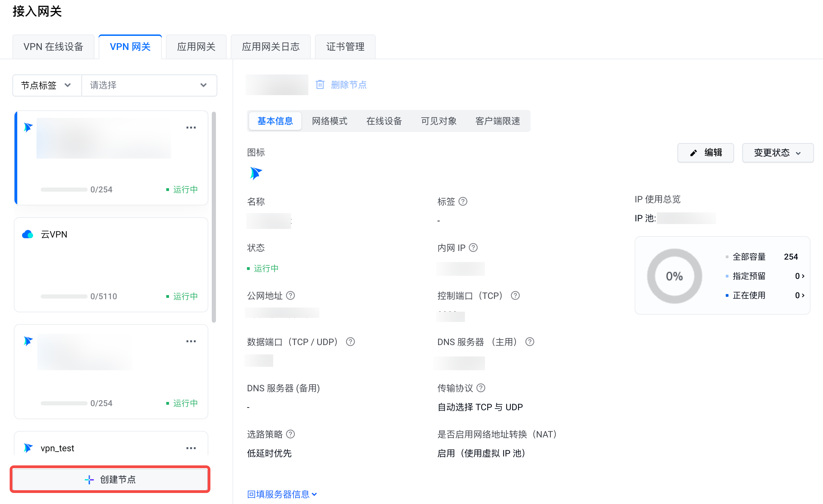
Task: Expand 回填服务器信息 section
Action: 281,494
